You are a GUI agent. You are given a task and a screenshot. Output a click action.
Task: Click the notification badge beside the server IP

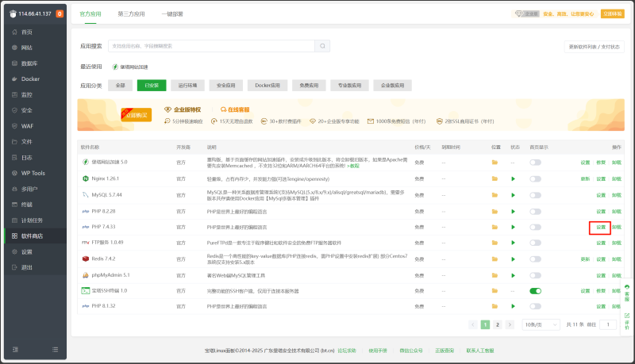(60, 13)
